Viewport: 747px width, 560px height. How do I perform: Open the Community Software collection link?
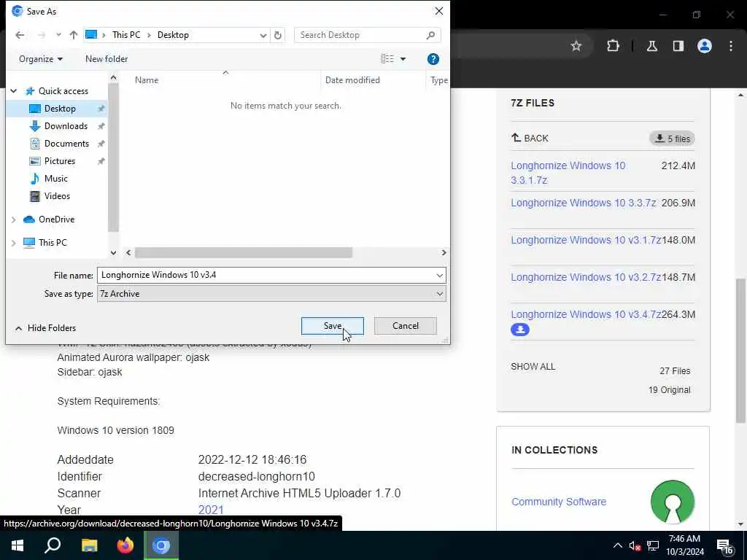coord(558,502)
